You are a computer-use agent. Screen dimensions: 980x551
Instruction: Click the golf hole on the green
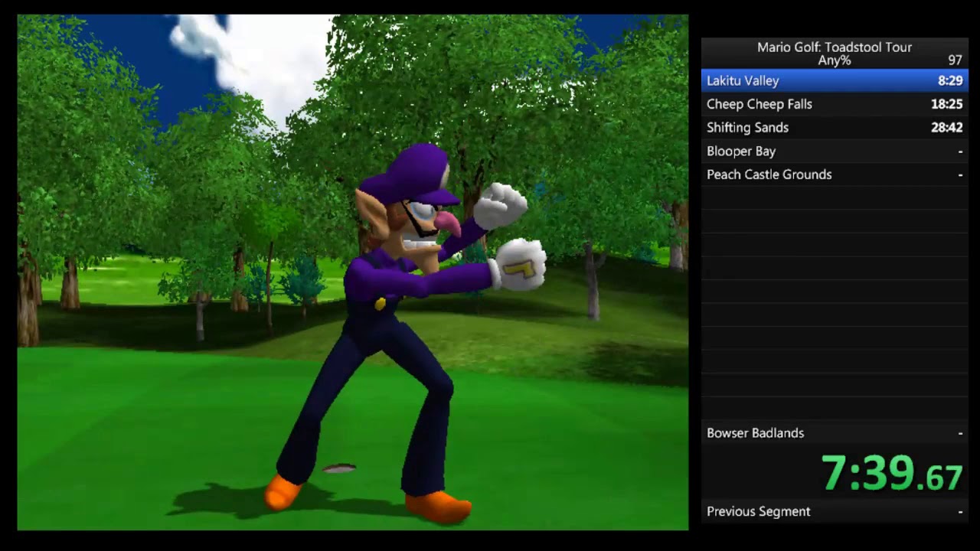pyautogui.click(x=339, y=468)
